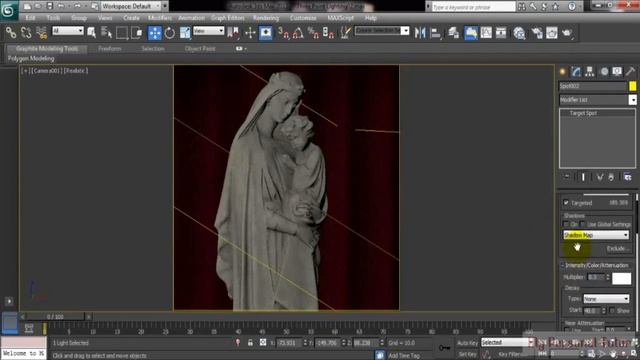The height and width of the screenshot is (360, 640).
Task: Switch to the Hierarchy command panel tab
Action: [x=589, y=72]
